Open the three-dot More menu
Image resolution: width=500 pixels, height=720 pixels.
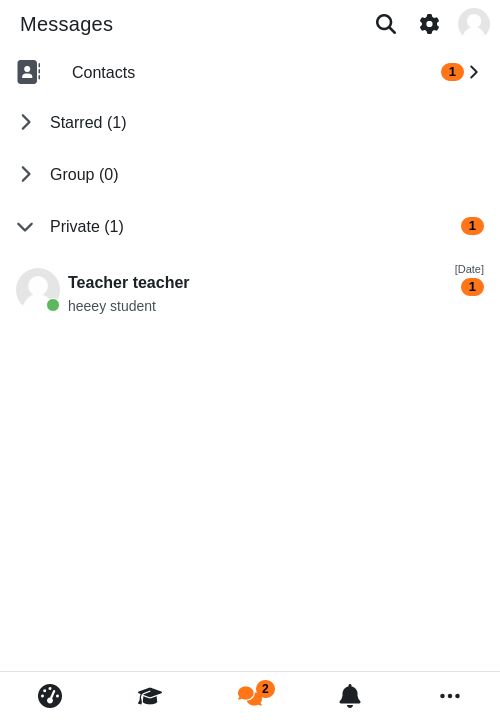pyautogui.click(x=450, y=696)
